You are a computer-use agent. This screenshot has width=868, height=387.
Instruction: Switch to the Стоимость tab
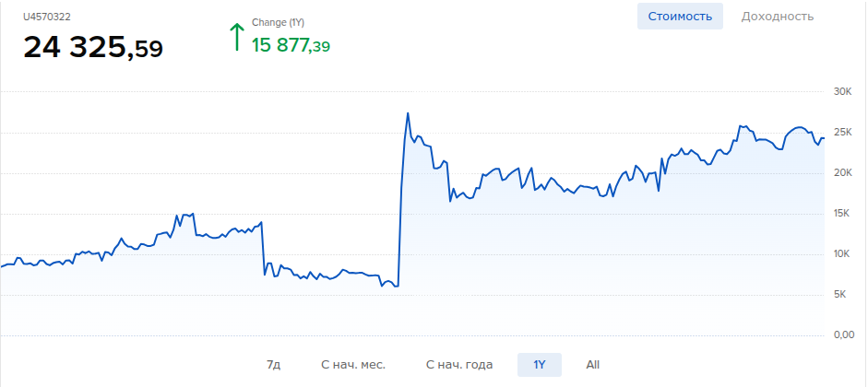(x=680, y=17)
